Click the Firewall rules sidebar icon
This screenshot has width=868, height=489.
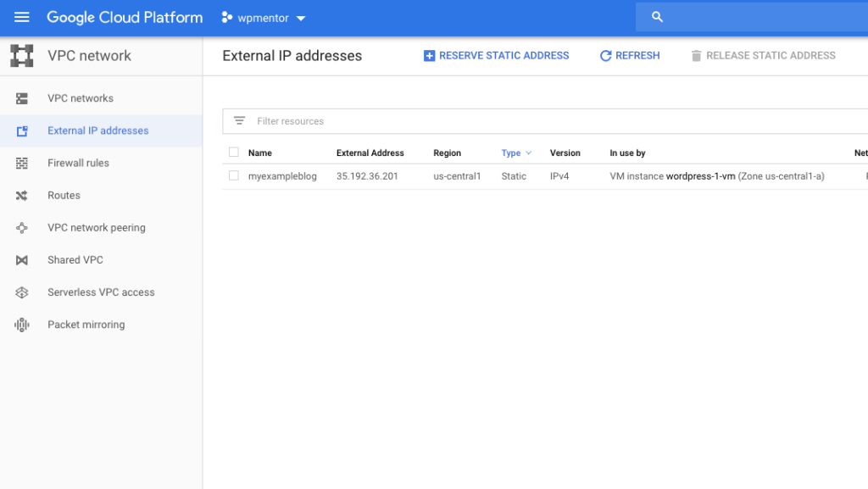(x=21, y=163)
